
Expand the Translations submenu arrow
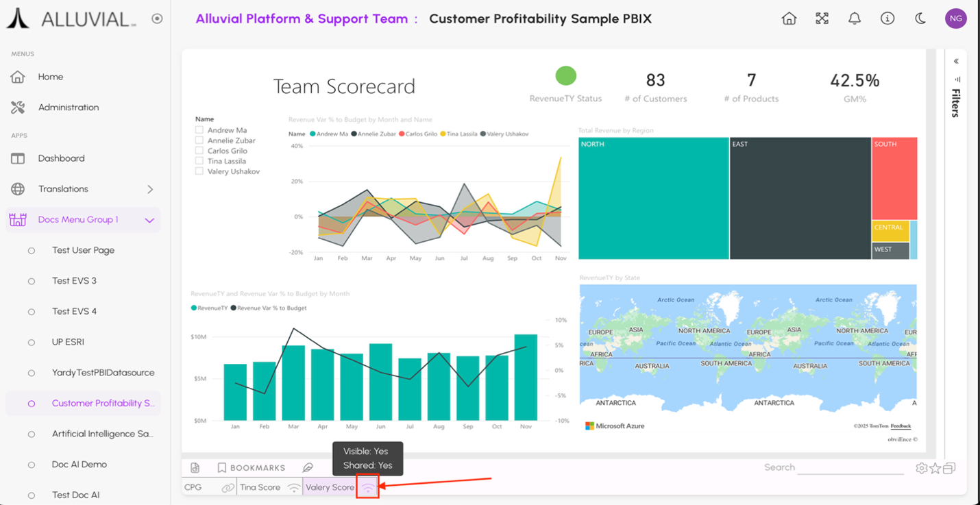click(x=150, y=189)
